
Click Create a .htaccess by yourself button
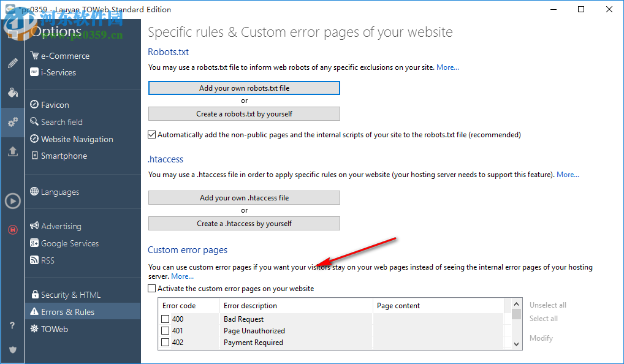pos(244,224)
